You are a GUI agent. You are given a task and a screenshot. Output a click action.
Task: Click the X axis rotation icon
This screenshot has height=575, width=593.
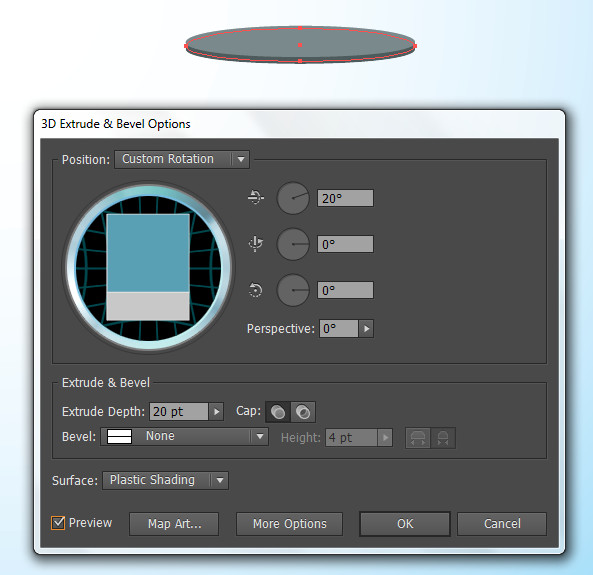tap(256, 197)
